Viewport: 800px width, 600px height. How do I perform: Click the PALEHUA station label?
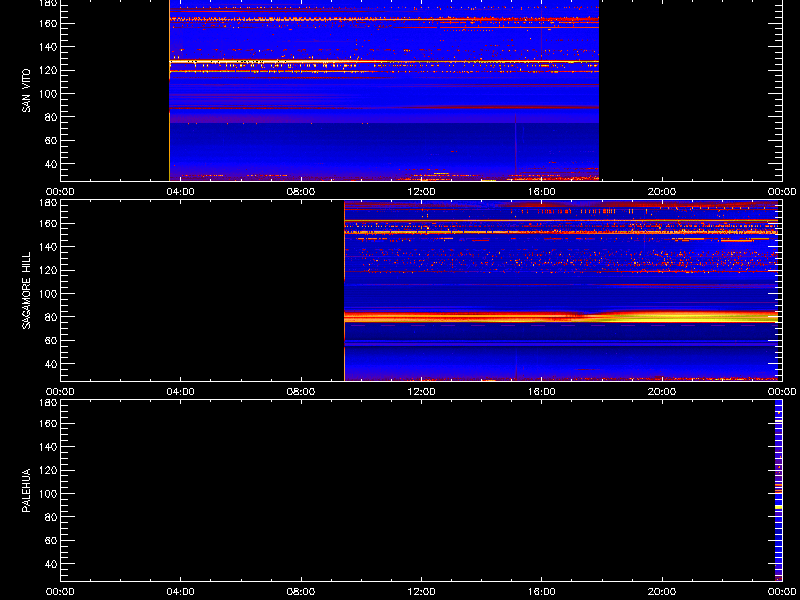(26, 490)
